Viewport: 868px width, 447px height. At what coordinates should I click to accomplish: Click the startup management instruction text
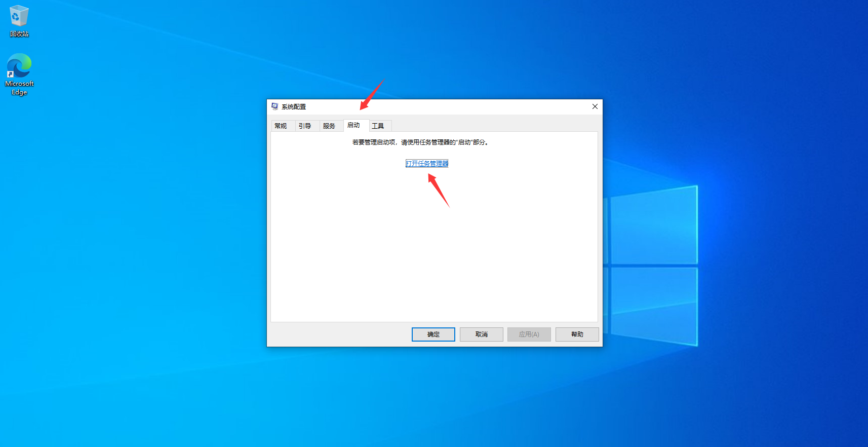[x=420, y=142]
